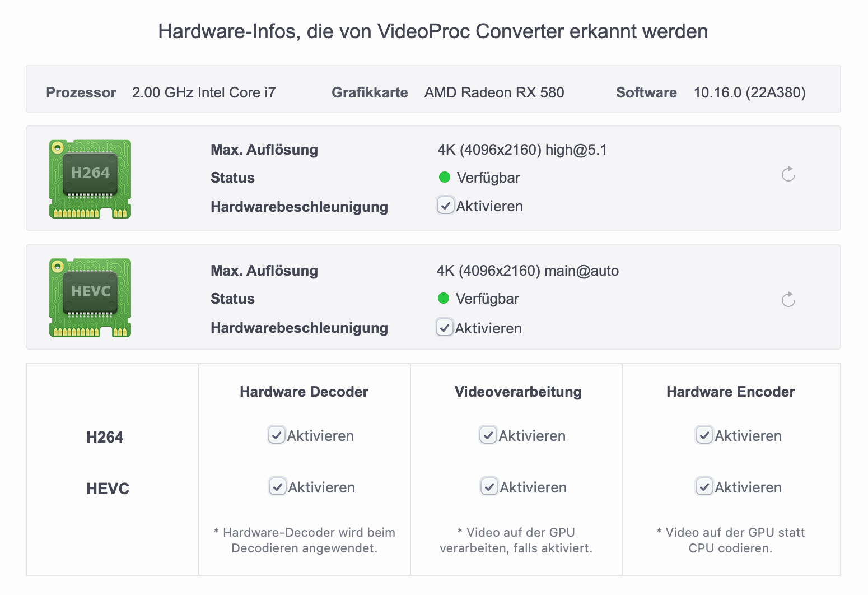Click the H264 chip icon
The image size is (868, 595).
[90, 178]
